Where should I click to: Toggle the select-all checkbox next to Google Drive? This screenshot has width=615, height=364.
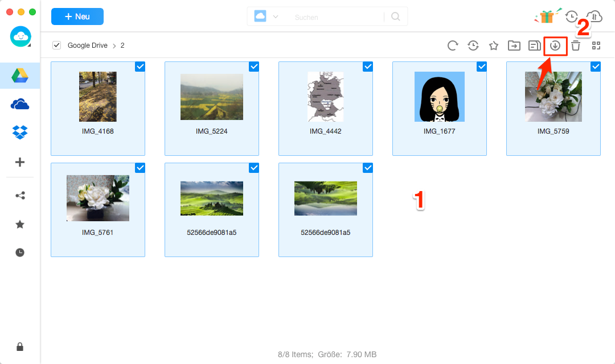[56, 45]
